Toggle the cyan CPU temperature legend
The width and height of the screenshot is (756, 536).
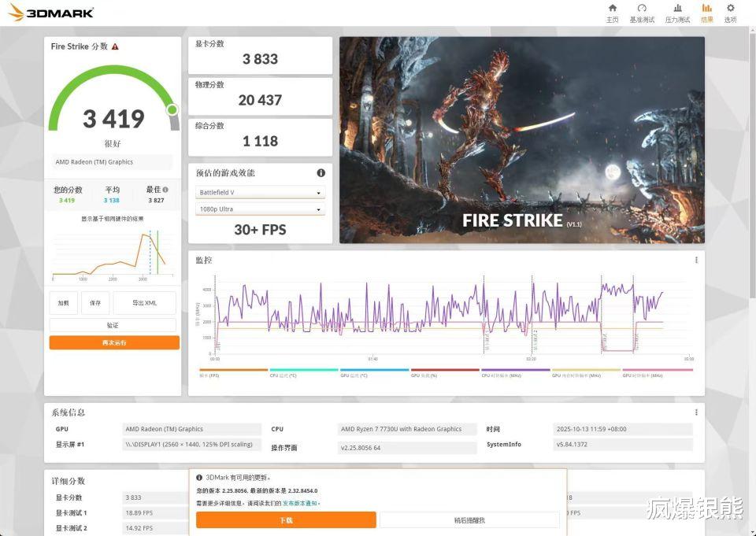304,373
